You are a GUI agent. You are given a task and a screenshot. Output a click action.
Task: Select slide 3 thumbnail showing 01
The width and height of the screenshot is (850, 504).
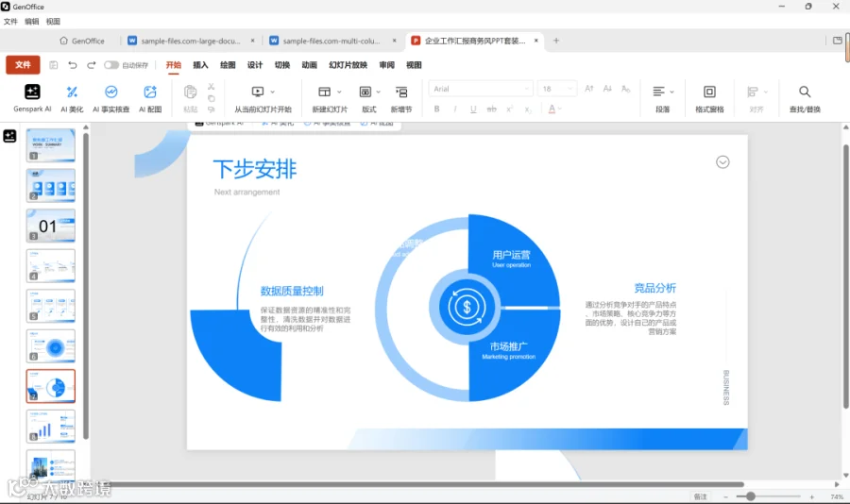pos(51,226)
